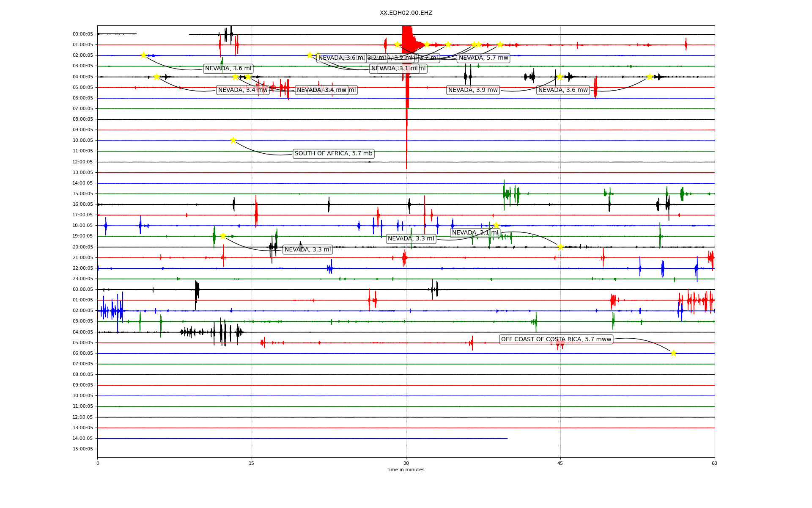Click the NEVADA, 3.6 ml label box

(228, 69)
